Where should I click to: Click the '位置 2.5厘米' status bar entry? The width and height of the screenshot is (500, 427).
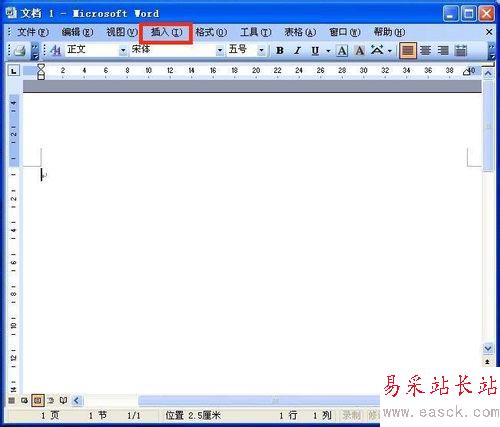click(x=193, y=415)
